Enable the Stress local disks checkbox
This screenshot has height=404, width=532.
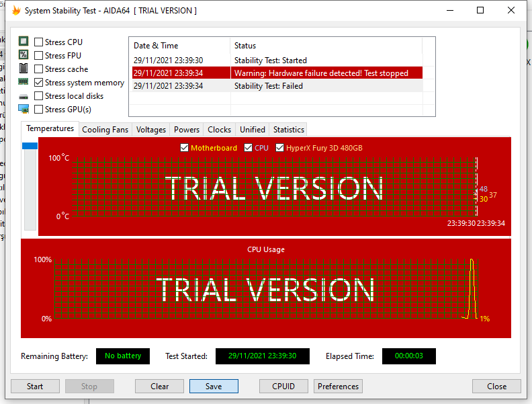(x=39, y=96)
